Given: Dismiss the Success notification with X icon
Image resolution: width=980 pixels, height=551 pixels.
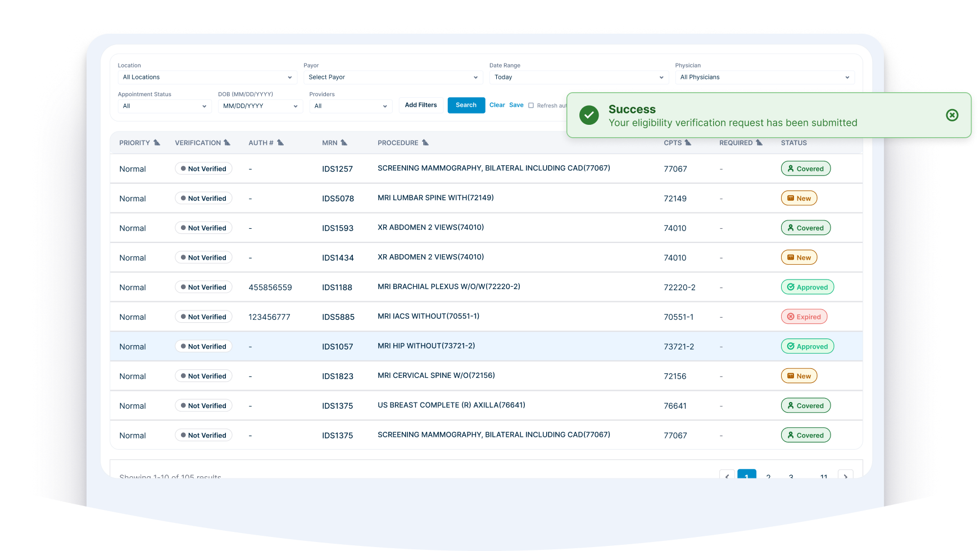Looking at the screenshot, I should [952, 115].
